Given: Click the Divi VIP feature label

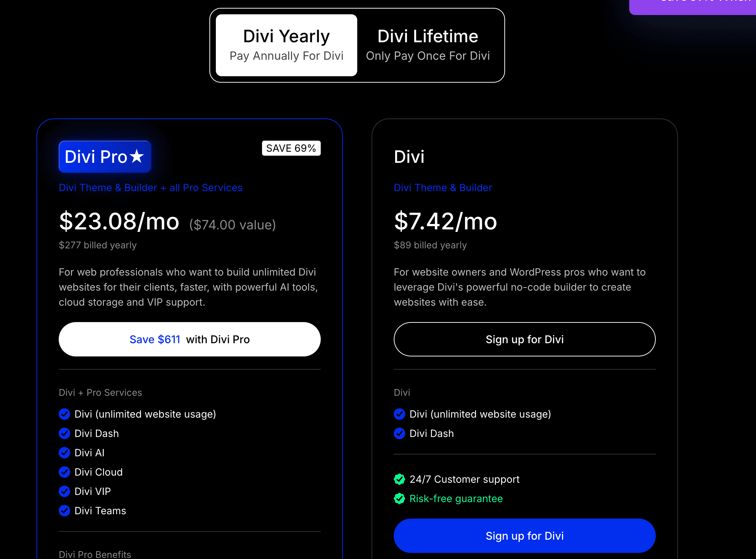Looking at the screenshot, I should 93,491.
